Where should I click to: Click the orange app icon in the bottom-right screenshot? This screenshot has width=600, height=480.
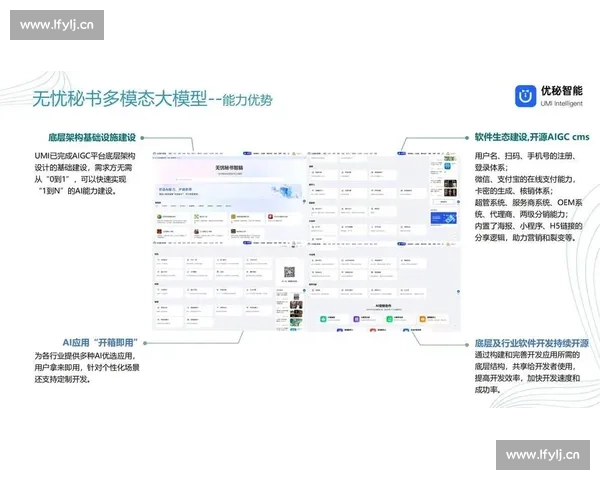click(x=422, y=318)
